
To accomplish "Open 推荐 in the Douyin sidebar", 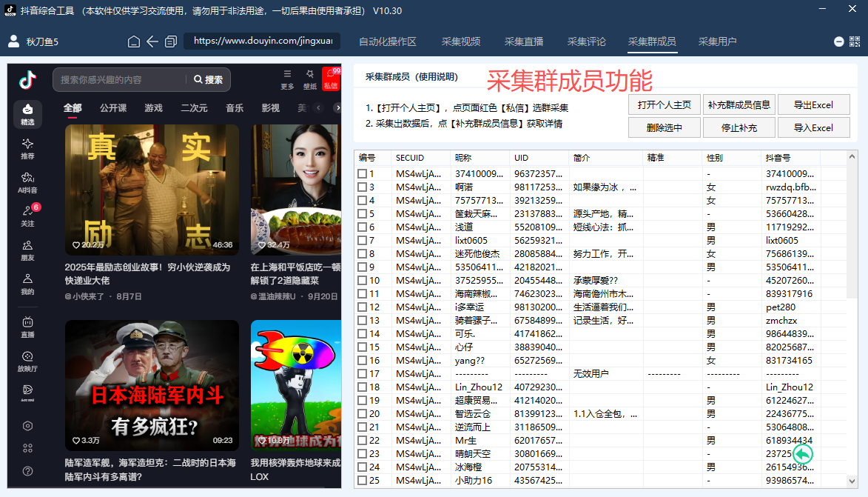I will 27,148.
